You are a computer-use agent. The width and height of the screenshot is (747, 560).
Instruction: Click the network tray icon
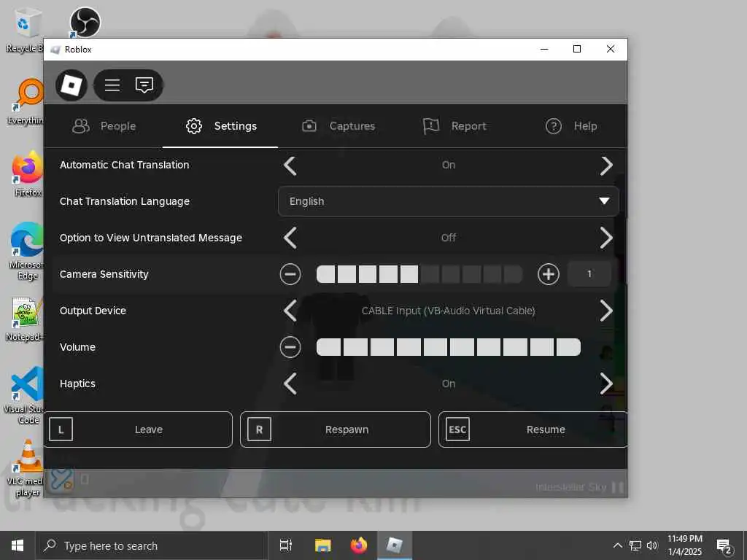point(635,545)
